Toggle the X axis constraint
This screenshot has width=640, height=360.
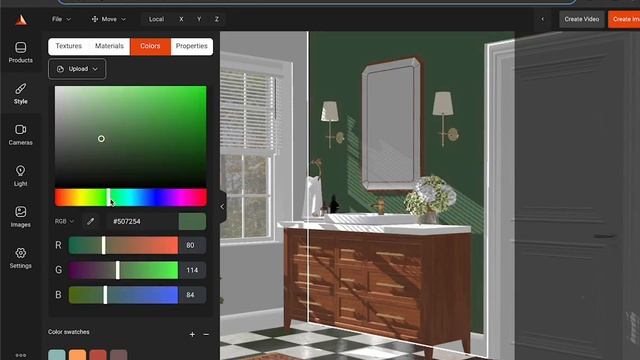tap(181, 19)
